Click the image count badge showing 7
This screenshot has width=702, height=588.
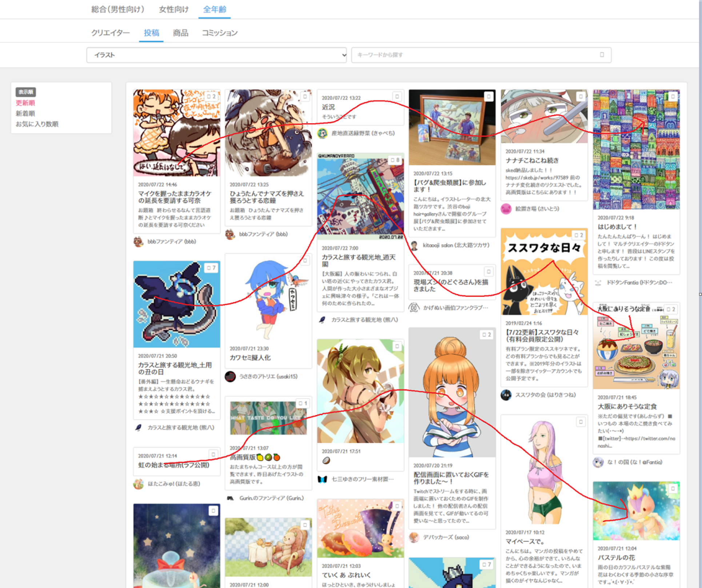[212, 268]
